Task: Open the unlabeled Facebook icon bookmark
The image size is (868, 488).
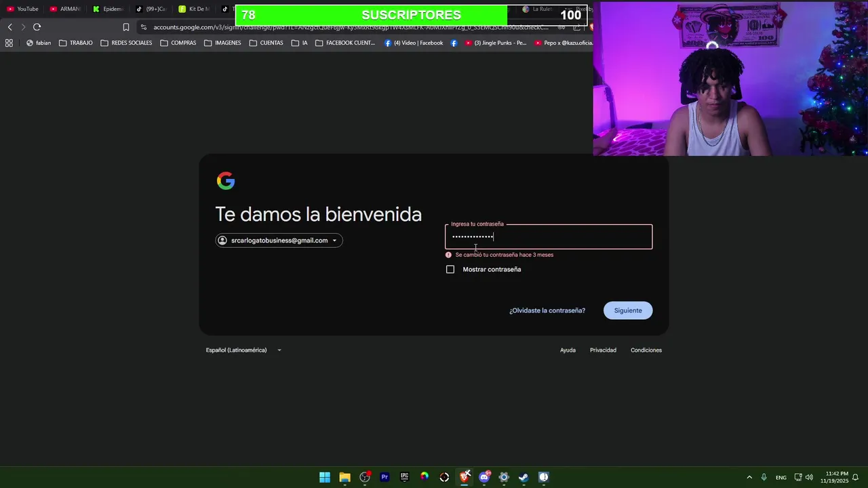Action: [454, 43]
